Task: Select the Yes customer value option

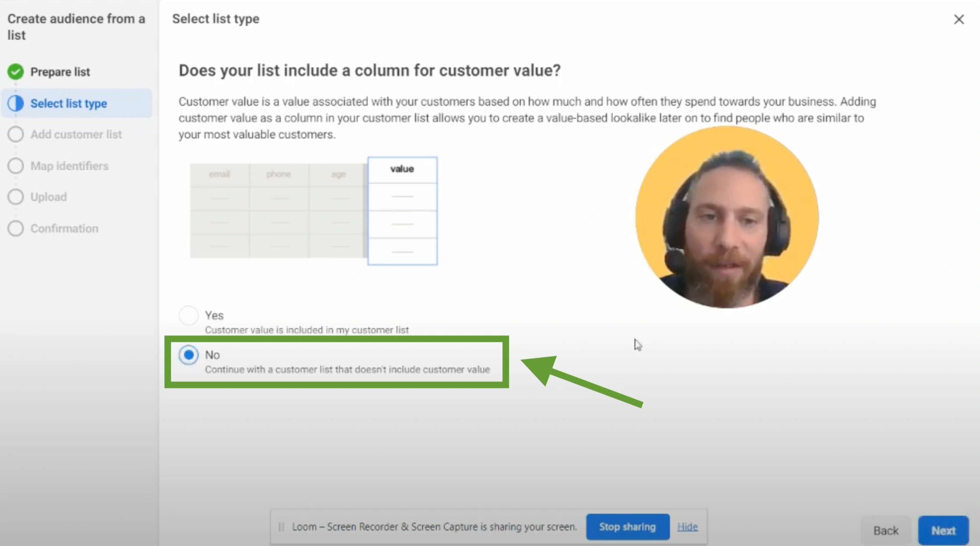Action: pyautogui.click(x=188, y=315)
